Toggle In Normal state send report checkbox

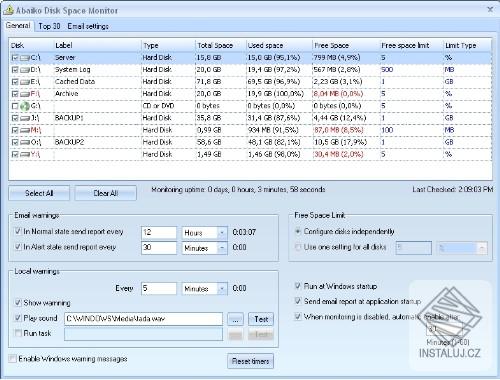tap(18, 231)
